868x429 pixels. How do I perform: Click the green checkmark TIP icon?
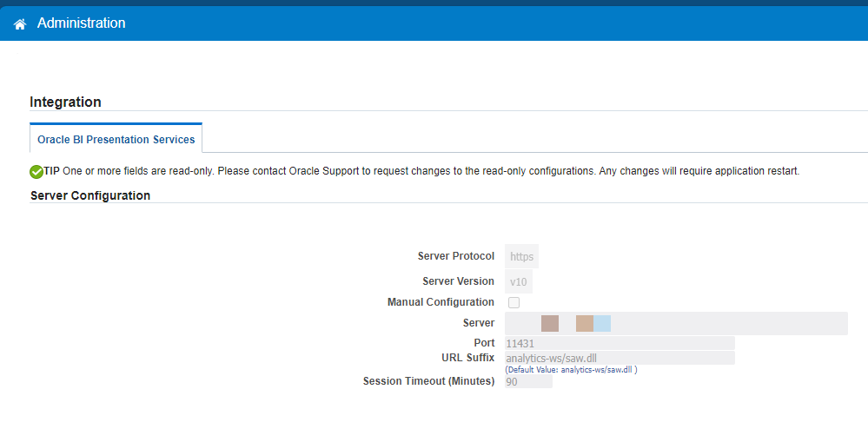click(x=36, y=171)
